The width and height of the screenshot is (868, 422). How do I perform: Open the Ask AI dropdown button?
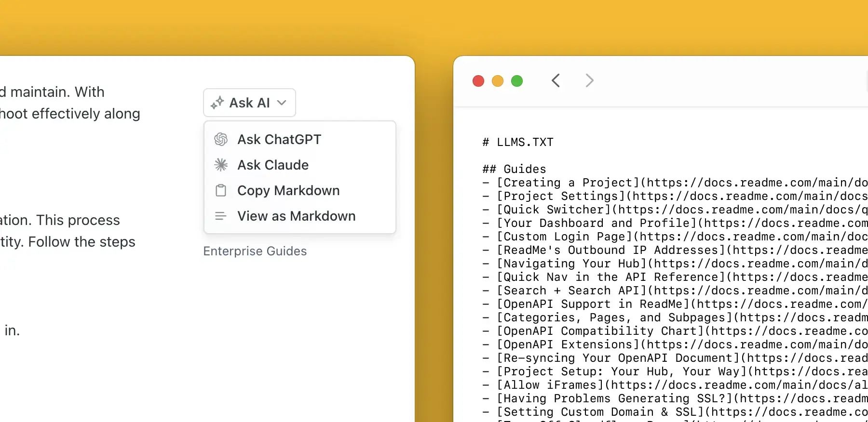(x=249, y=103)
